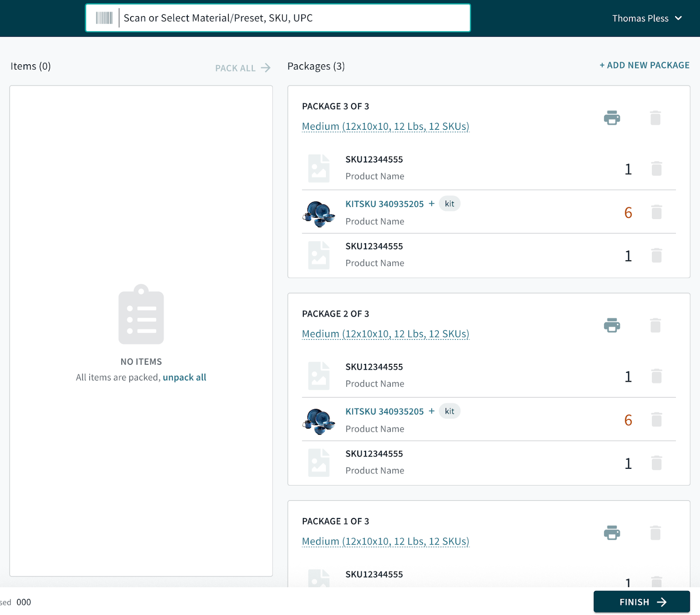The image size is (700, 615).
Task: Remove the first SKU12344555 item from Package 3
Action: pos(657,168)
